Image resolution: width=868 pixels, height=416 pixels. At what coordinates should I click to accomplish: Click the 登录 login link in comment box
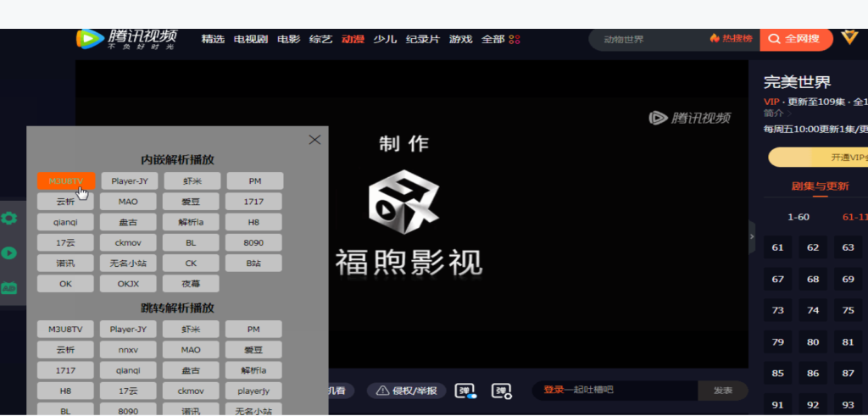553,390
